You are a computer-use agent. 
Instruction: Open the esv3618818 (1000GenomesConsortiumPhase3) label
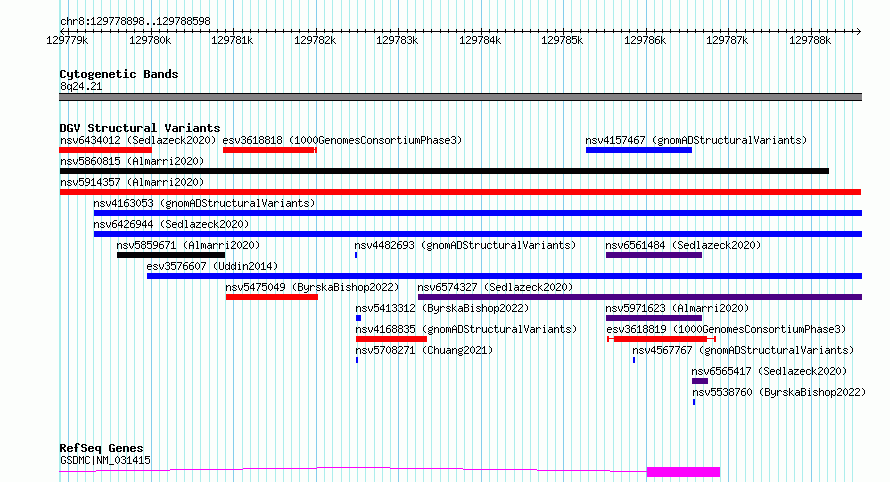342,140
